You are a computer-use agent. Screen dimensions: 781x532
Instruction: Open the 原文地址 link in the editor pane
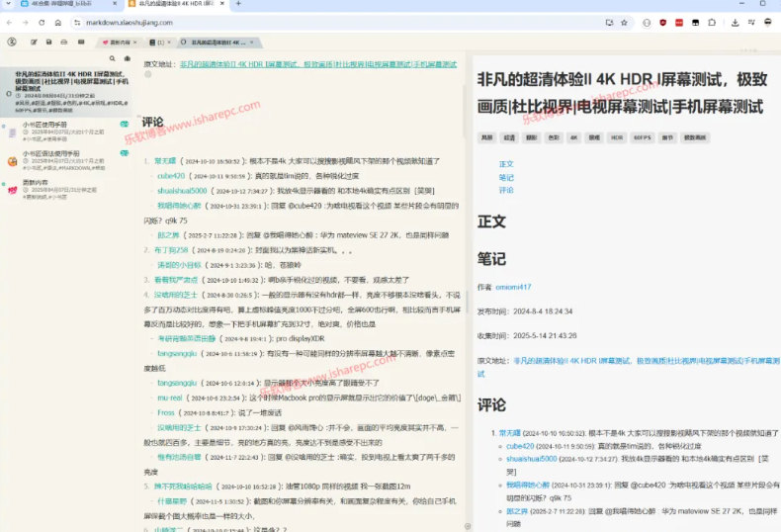click(318, 64)
